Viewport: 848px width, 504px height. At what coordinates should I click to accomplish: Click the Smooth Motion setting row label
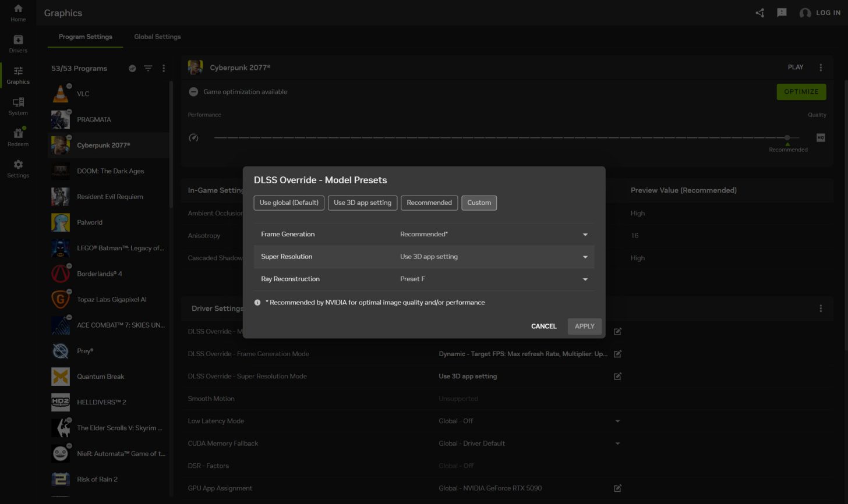pyautogui.click(x=211, y=399)
